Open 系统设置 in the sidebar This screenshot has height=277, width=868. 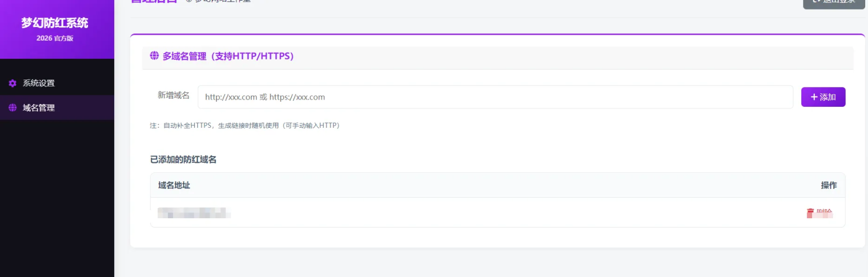click(x=38, y=83)
